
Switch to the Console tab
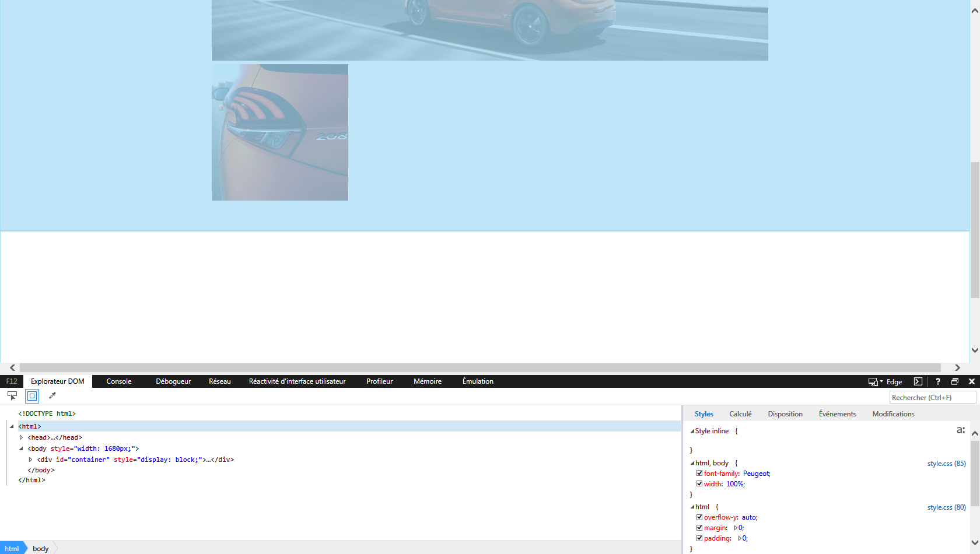[x=119, y=381]
